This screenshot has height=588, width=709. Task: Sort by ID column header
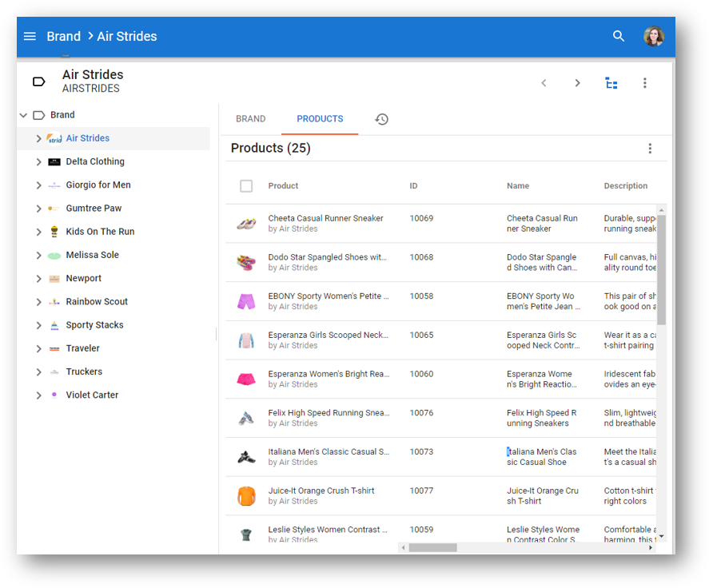pos(413,186)
